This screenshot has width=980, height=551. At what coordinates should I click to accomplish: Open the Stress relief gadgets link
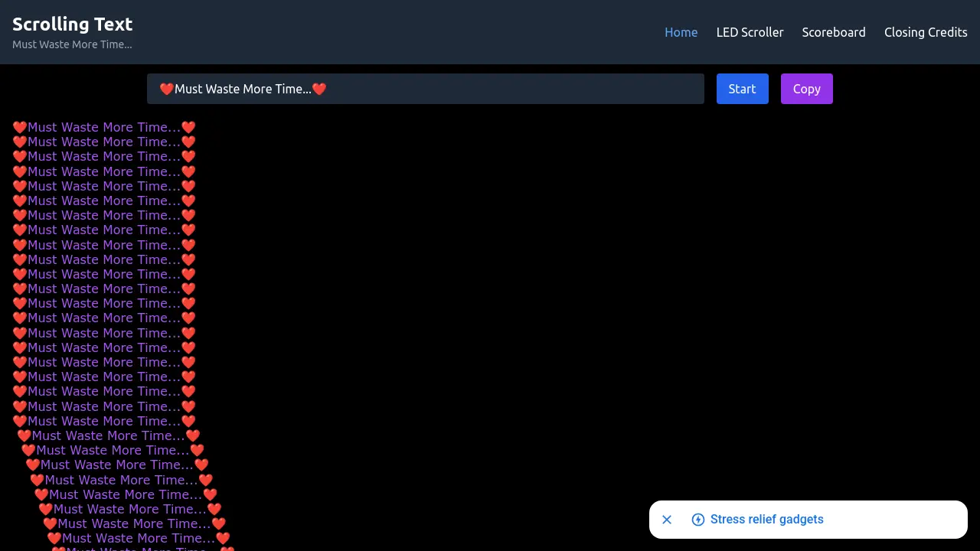point(766,520)
